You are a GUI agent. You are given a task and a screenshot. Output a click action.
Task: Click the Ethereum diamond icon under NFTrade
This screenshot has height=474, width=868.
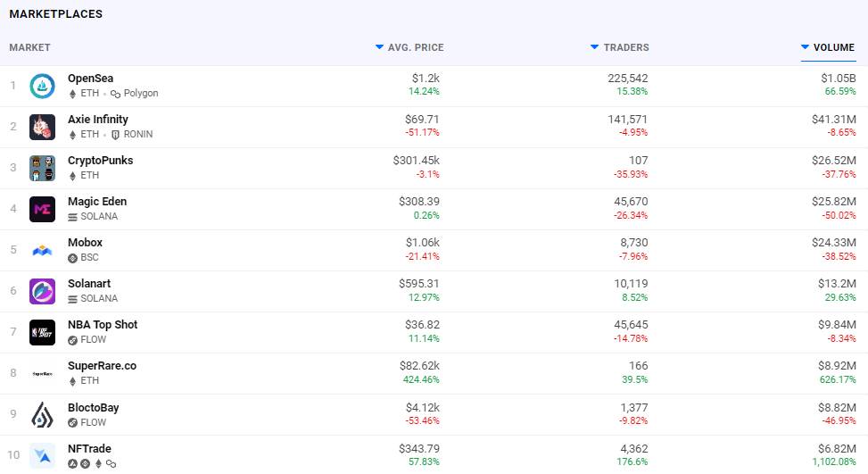[98, 463]
